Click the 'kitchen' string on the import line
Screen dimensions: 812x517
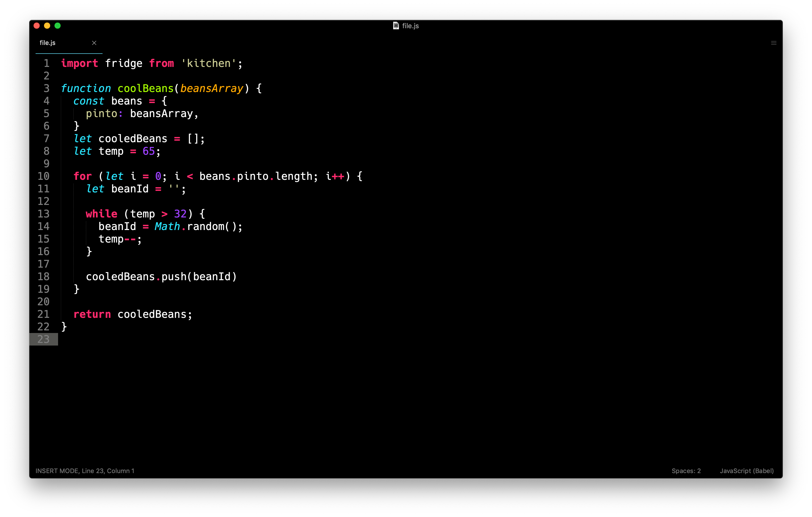(208, 63)
